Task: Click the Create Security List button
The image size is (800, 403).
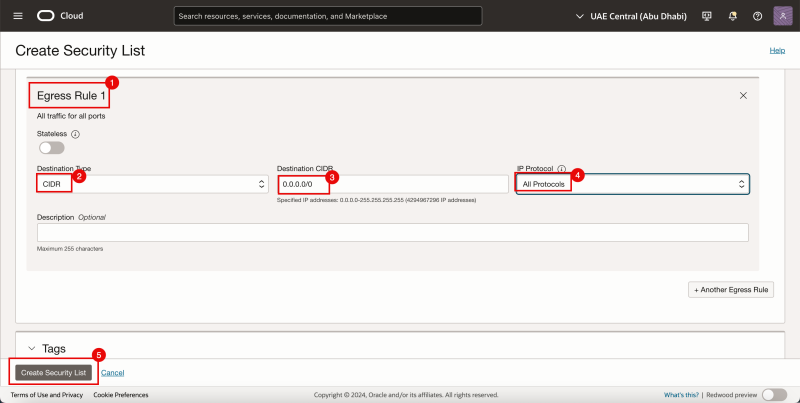Action: point(55,372)
